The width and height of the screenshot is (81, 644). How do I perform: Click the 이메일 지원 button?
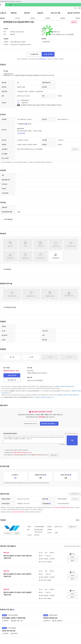(x=12, y=380)
